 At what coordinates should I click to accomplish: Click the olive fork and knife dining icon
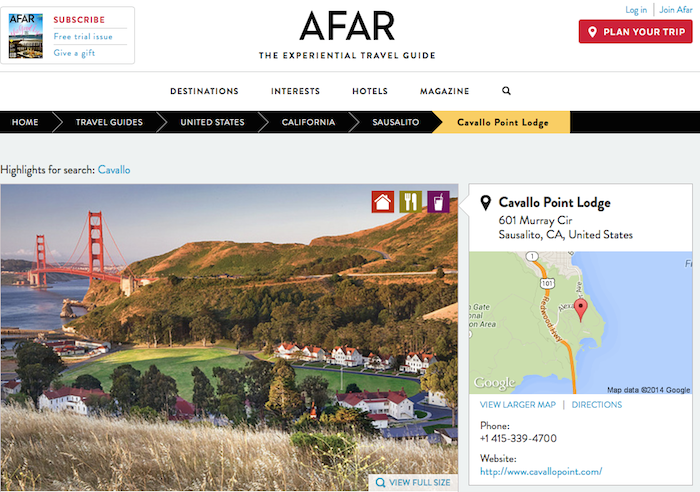click(x=411, y=202)
